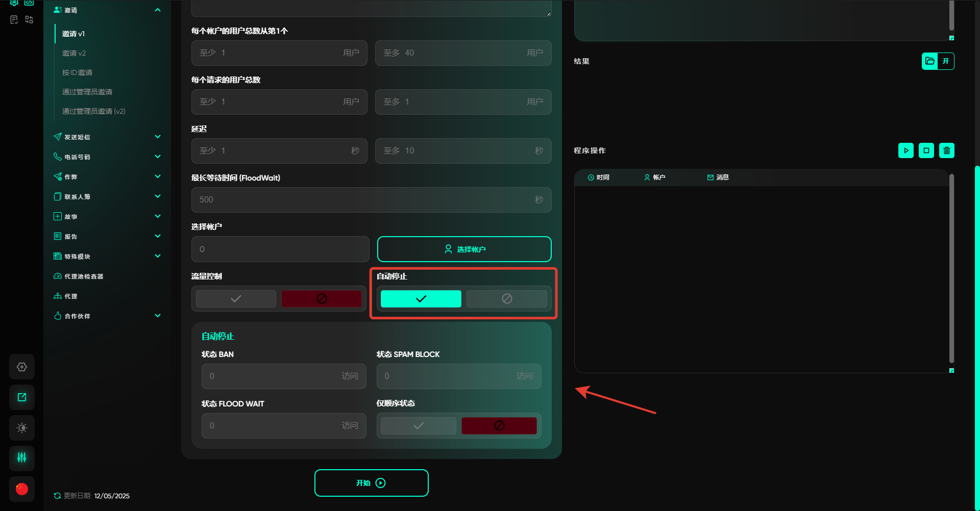
Task: Enable 仅顺序状态 with the checkmark toggle
Action: (418, 426)
